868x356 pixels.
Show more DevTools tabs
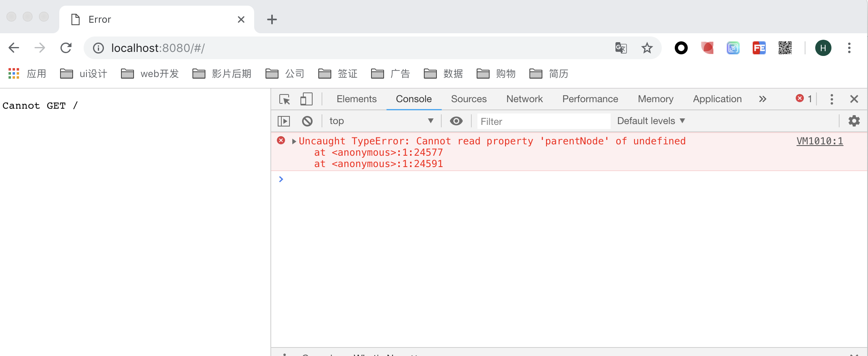[x=762, y=99]
